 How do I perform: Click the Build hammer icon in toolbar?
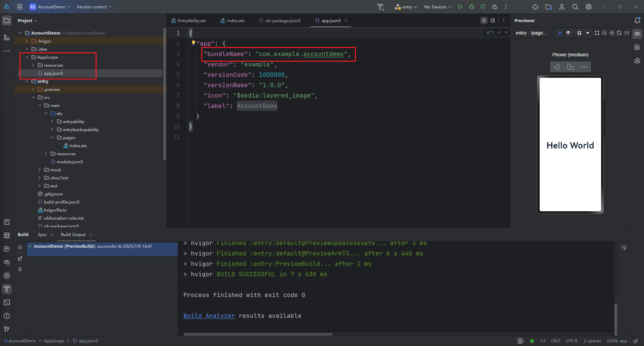(380, 7)
